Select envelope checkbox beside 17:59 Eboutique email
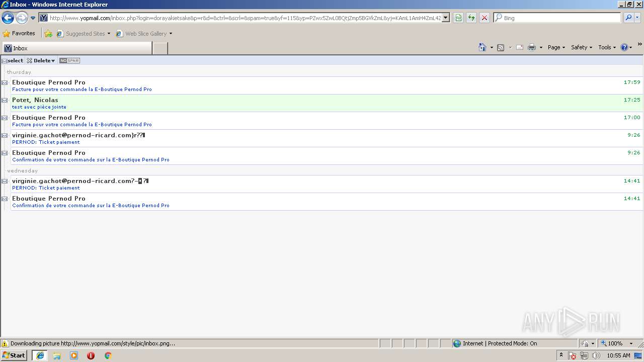The image size is (644, 362). click(x=5, y=82)
